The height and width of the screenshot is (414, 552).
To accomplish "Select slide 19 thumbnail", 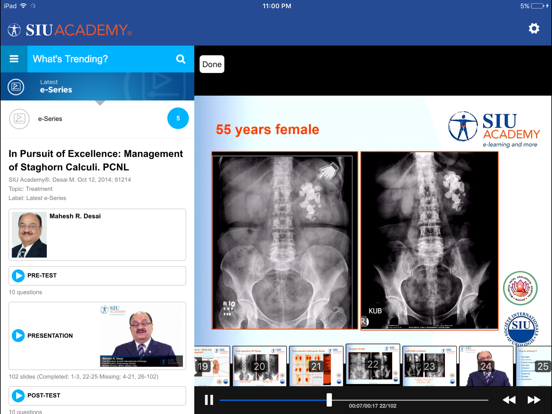I will click(x=212, y=365).
